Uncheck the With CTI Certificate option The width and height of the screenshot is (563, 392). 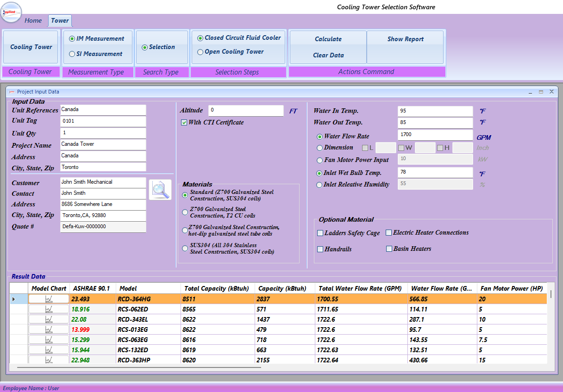coord(184,122)
